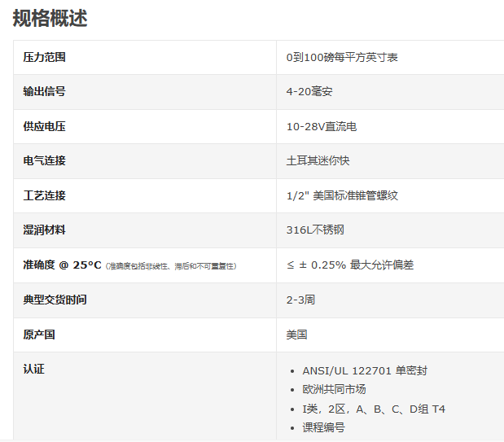
Task: Select the 准确度 @ 25°C label
Action: pyautogui.click(x=62, y=265)
